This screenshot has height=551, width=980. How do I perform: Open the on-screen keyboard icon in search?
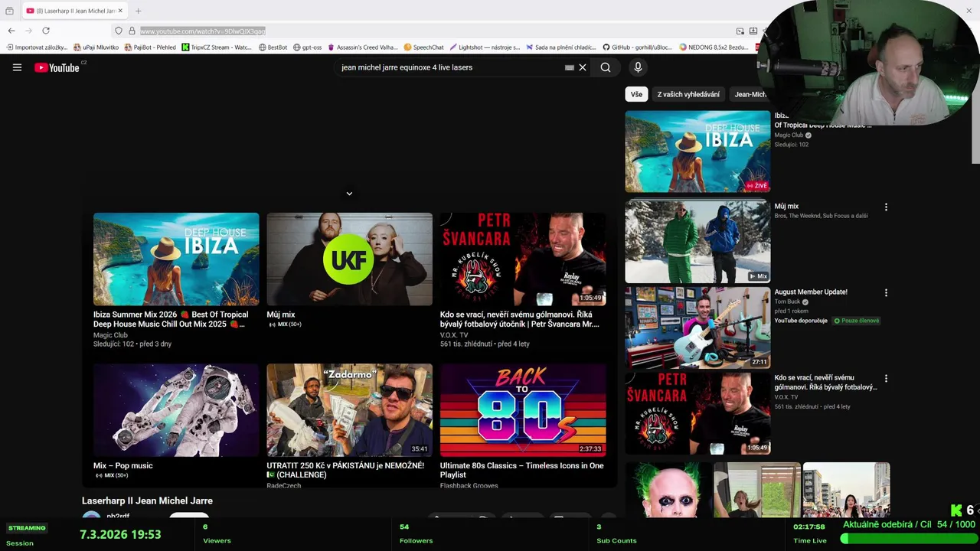[569, 67]
